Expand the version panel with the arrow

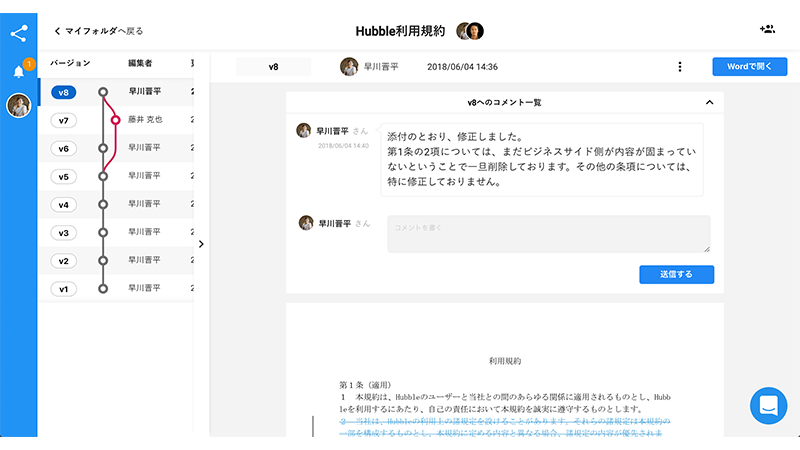tap(201, 244)
